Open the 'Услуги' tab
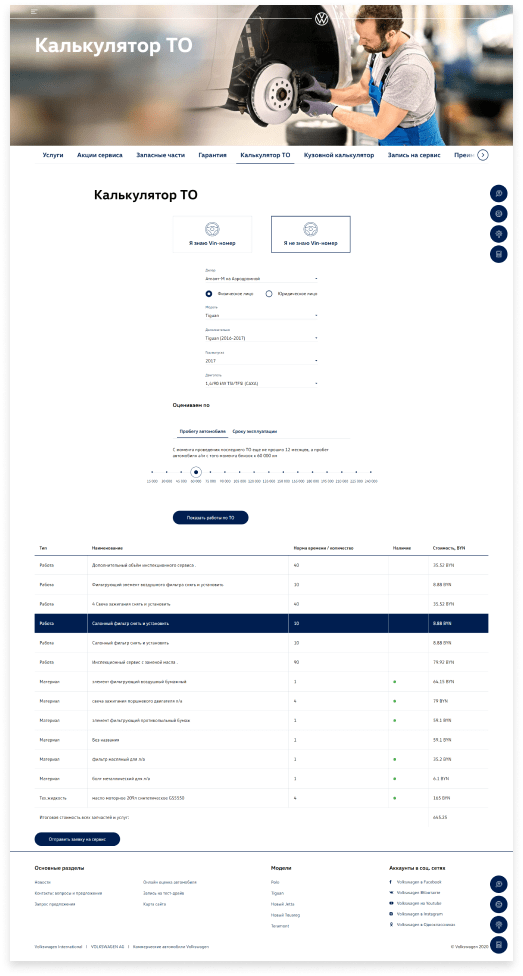 53,155
